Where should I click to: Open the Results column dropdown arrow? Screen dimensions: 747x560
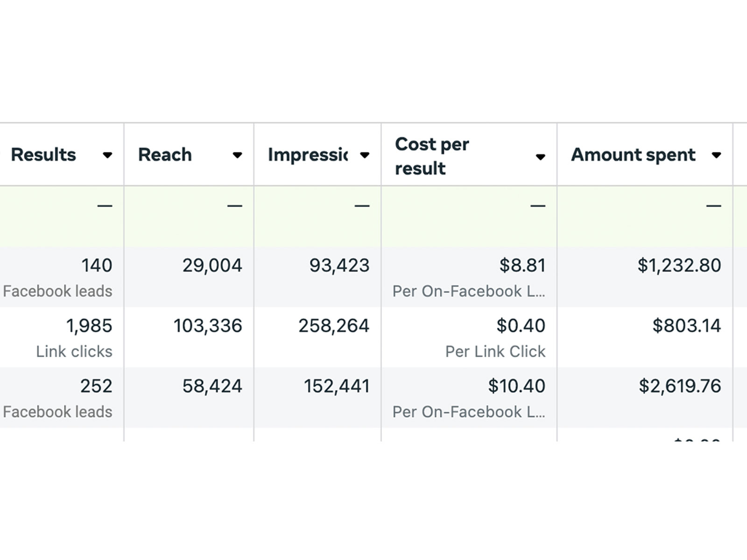[107, 155]
